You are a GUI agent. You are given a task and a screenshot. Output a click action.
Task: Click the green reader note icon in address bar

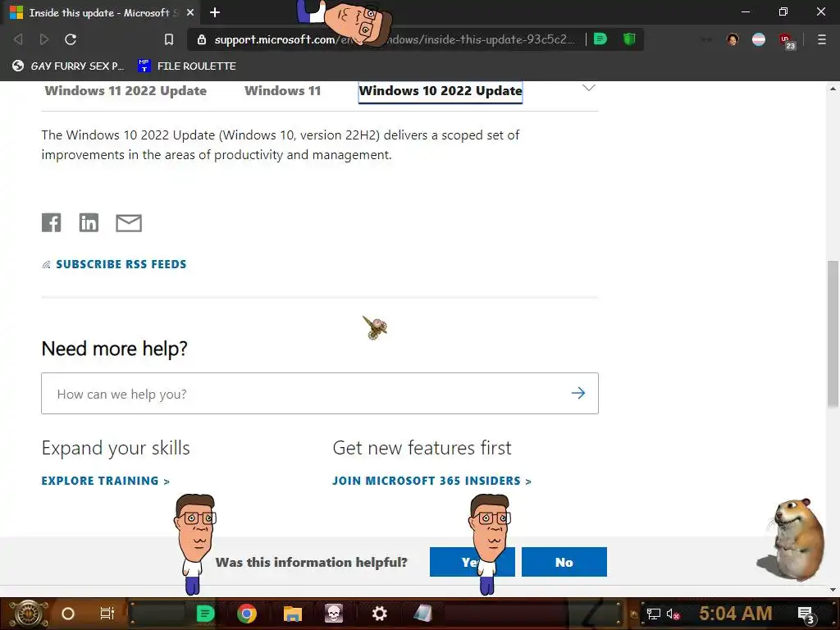(x=600, y=39)
